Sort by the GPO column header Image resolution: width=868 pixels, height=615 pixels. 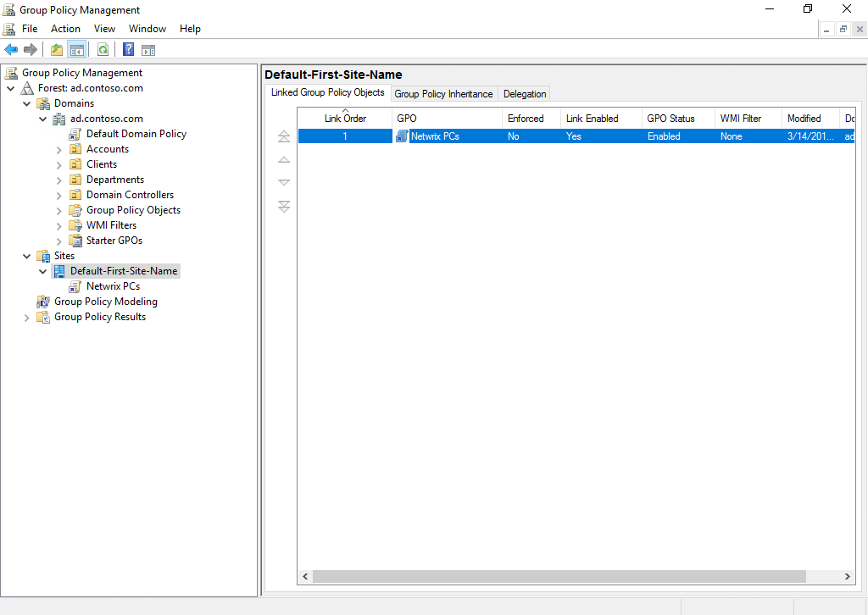[x=447, y=119]
